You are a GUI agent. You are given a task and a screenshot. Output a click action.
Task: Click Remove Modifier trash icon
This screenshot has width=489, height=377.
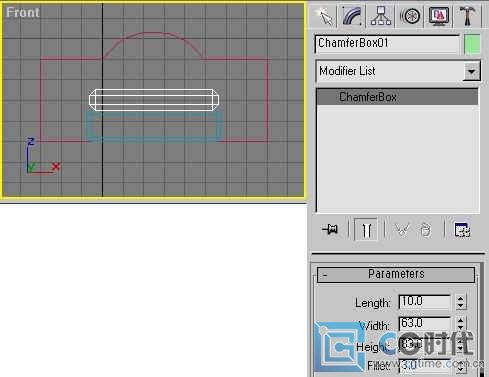(x=425, y=230)
